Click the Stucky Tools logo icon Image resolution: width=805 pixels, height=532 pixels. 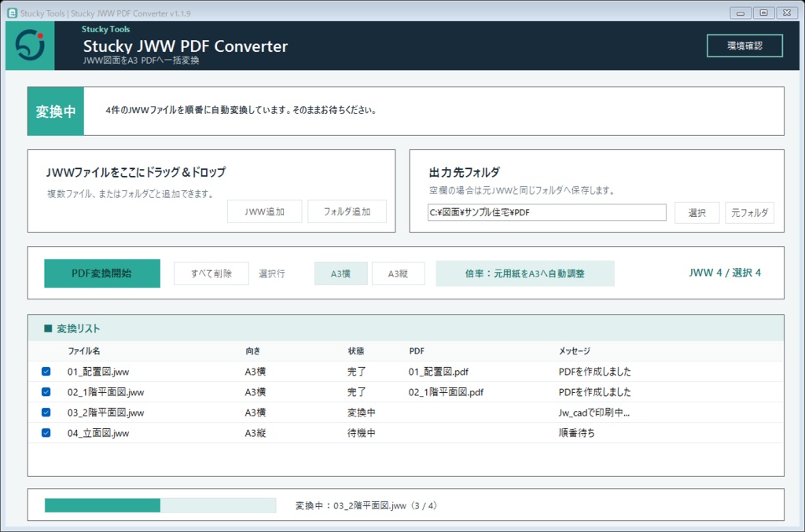coord(30,46)
